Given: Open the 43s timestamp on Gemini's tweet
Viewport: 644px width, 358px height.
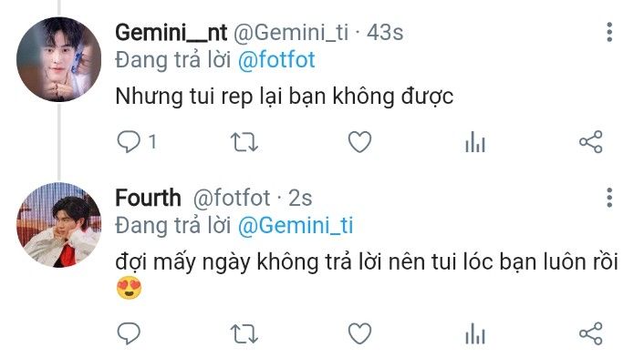Looking at the screenshot, I should point(385,32).
